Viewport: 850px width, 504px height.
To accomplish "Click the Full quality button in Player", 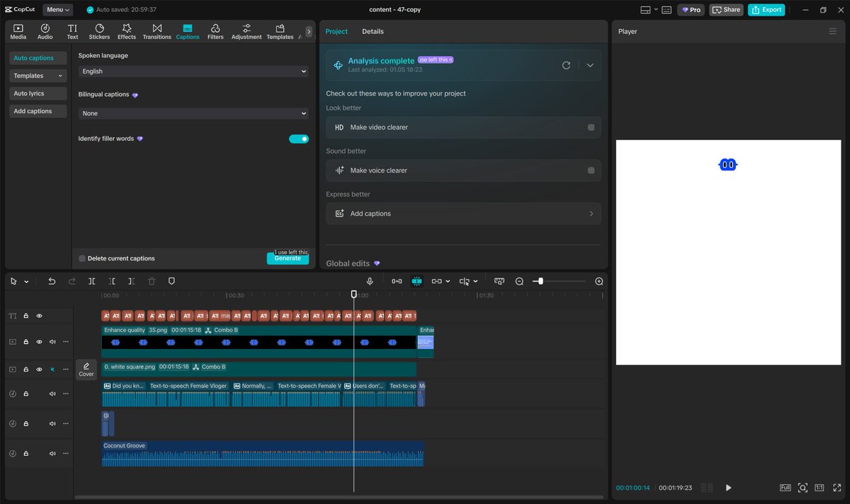I will click(785, 488).
